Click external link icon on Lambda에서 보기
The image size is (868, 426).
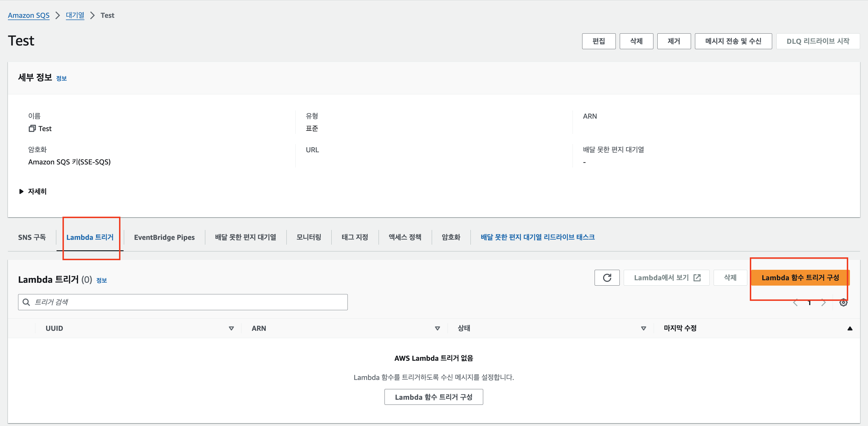pos(697,277)
